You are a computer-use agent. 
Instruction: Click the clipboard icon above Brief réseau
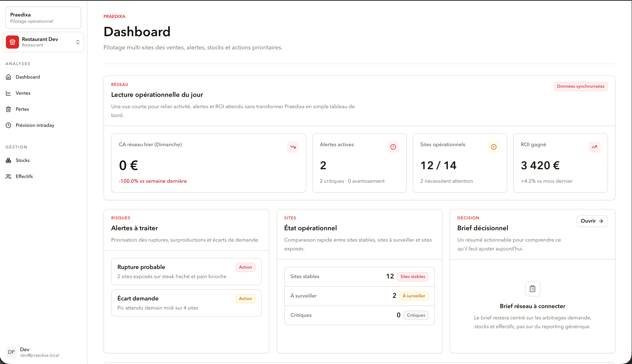click(532, 289)
